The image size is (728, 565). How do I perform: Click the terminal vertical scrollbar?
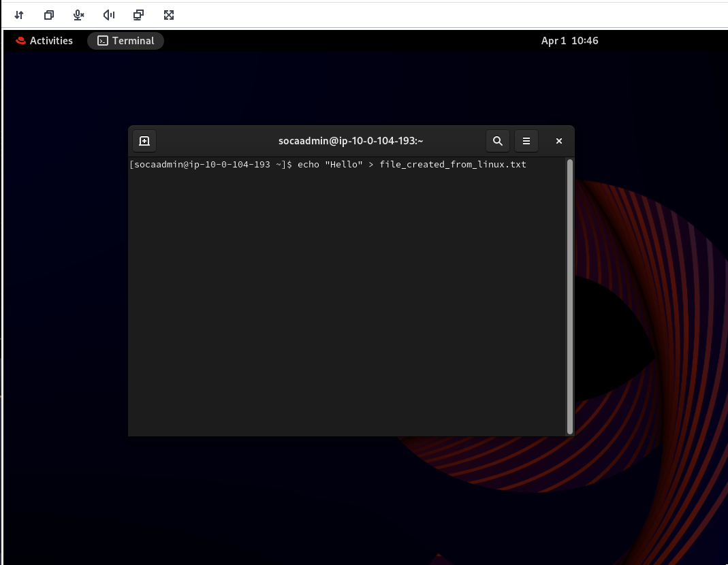pos(570,296)
